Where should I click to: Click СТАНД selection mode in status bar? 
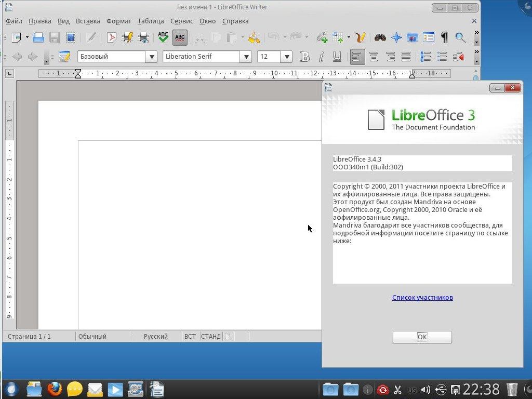tap(211, 337)
